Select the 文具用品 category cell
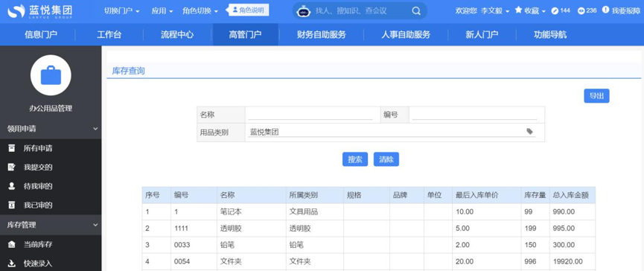 pyautogui.click(x=315, y=212)
